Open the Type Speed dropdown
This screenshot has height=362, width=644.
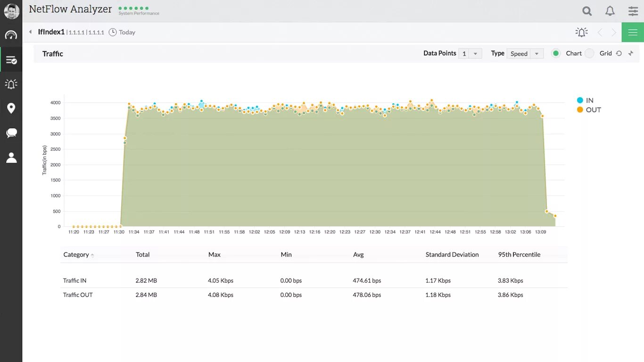(x=525, y=54)
